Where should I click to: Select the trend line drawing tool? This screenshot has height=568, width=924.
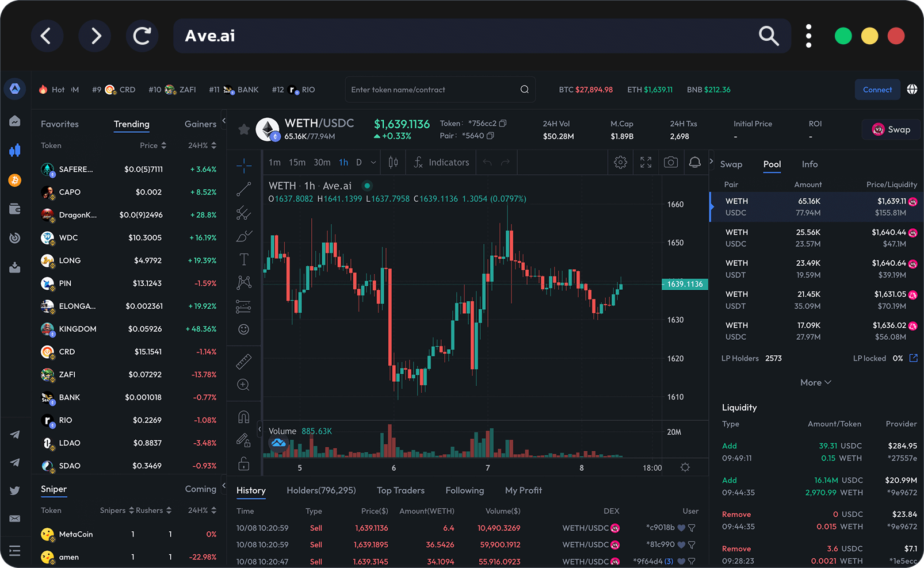(x=243, y=189)
